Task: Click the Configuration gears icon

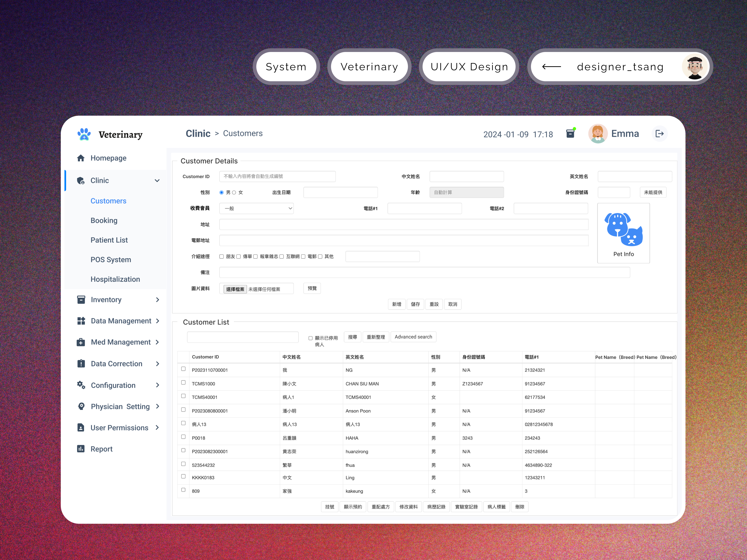Action: (x=81, y=385)
